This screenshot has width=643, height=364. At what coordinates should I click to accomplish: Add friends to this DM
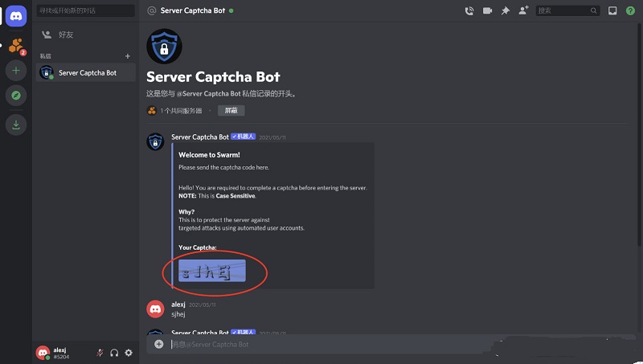point(524,10)
